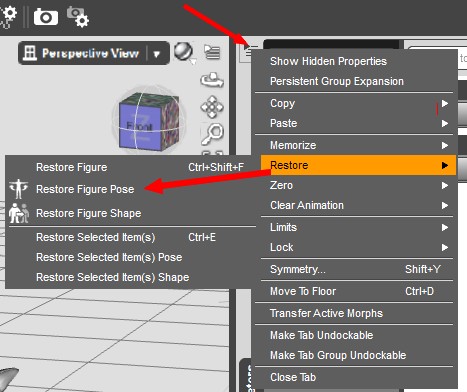The width and height of the screenshot is (467, 392).
Task: Select Make Tab Undockable
Action: click(354, 335)
